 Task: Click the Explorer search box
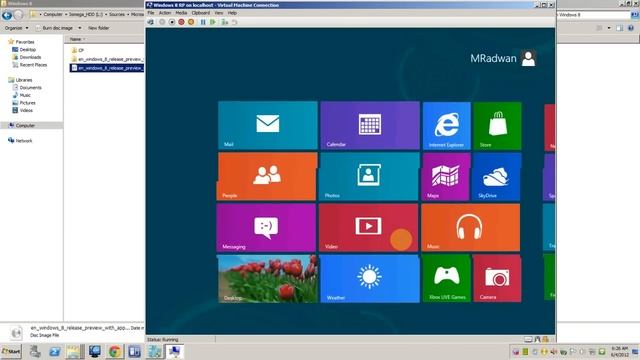593,15
